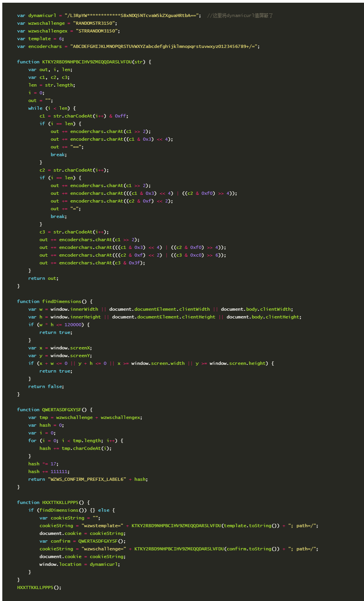The height and width of the screenshot is (601, 364).
Task: Click the Chinese comment after dynamicurl
Action: [240, 15]
